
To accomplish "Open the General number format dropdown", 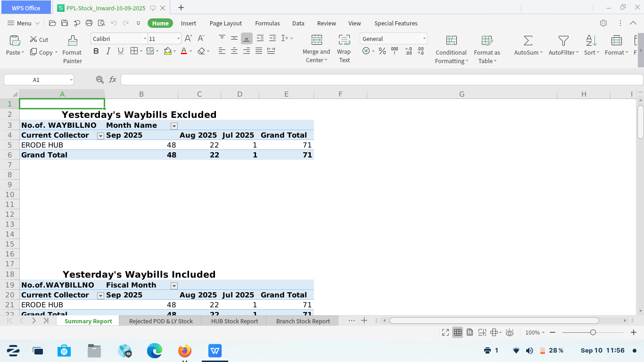I will tap(424, 39).
